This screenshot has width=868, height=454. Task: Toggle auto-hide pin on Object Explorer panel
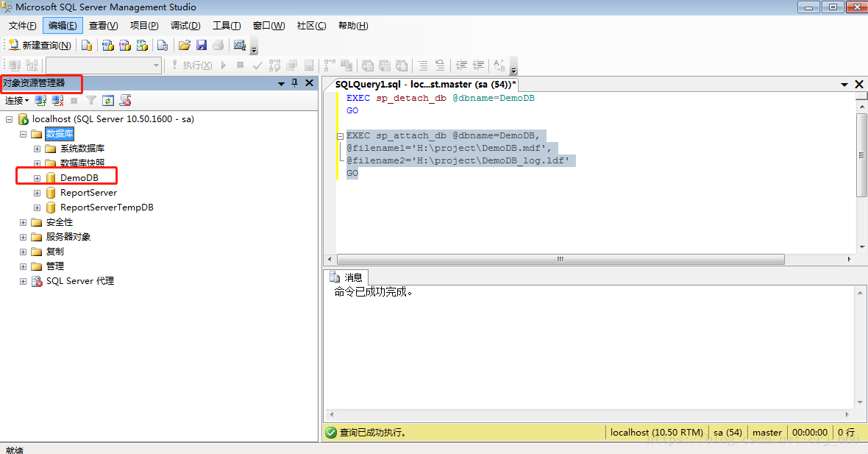coord(294,83)
